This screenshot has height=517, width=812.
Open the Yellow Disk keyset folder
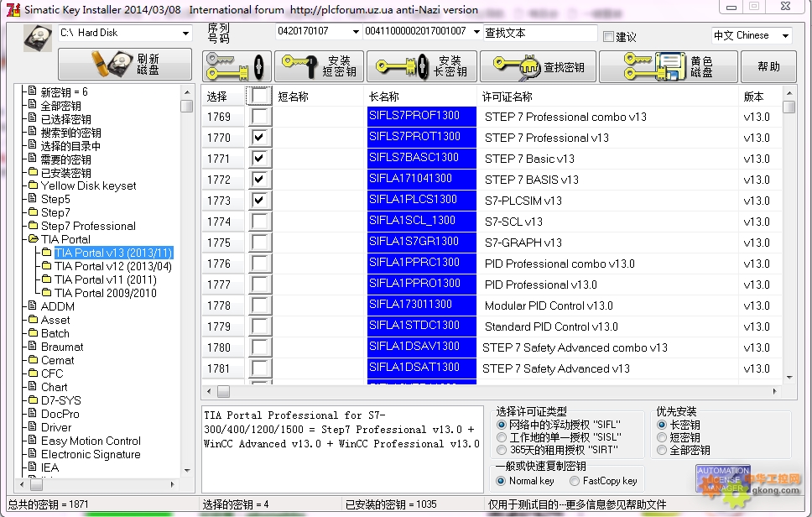point(88,186)
